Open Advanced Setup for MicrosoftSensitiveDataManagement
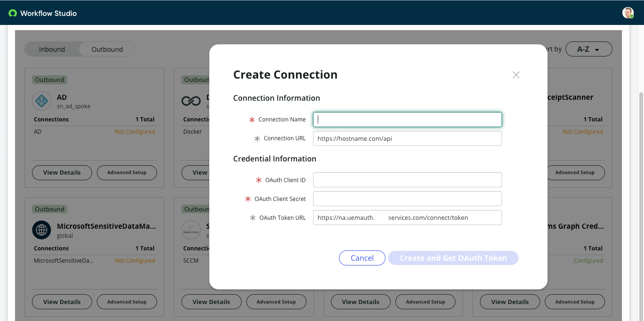Viewport: 644px width, 321px height. pyautogui.click(x=126, y=302)
